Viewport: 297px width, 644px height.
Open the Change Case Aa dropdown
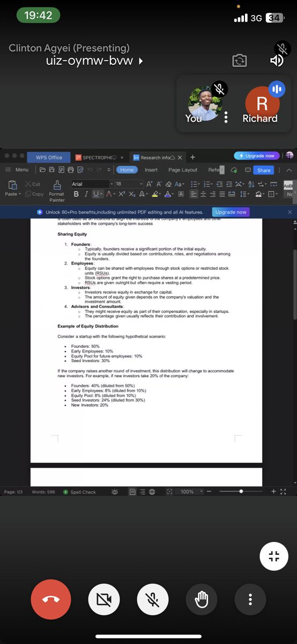click(x=179, y=184)
